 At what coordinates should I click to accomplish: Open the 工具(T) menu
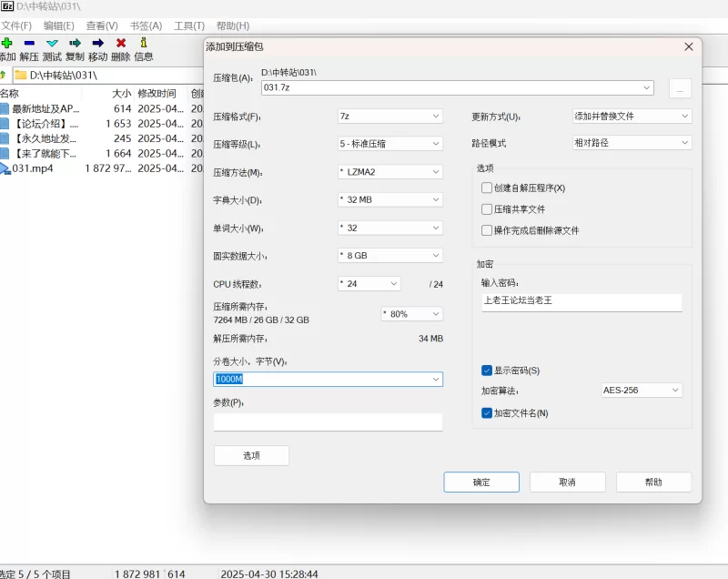(x=189, y=25)
